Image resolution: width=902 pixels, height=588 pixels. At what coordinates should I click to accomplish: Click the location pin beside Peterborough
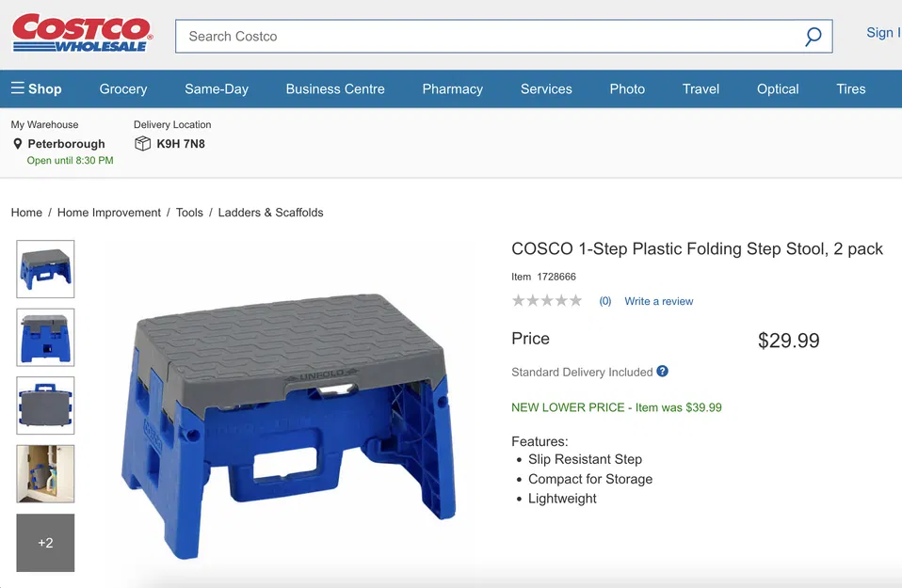click(x=16, y=144)
